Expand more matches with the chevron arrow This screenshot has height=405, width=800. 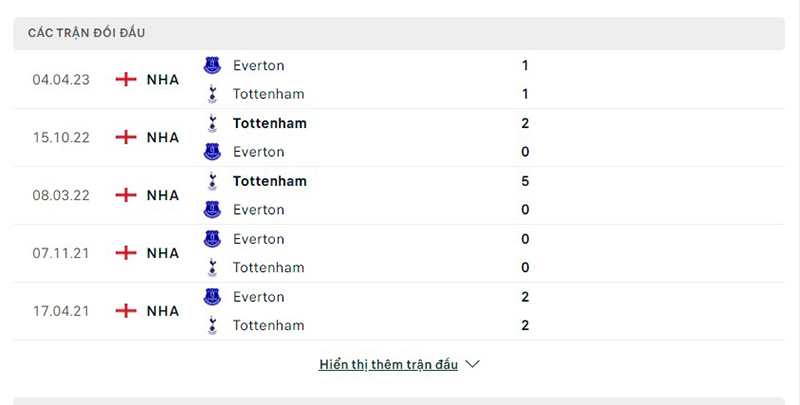coord(473,364)
